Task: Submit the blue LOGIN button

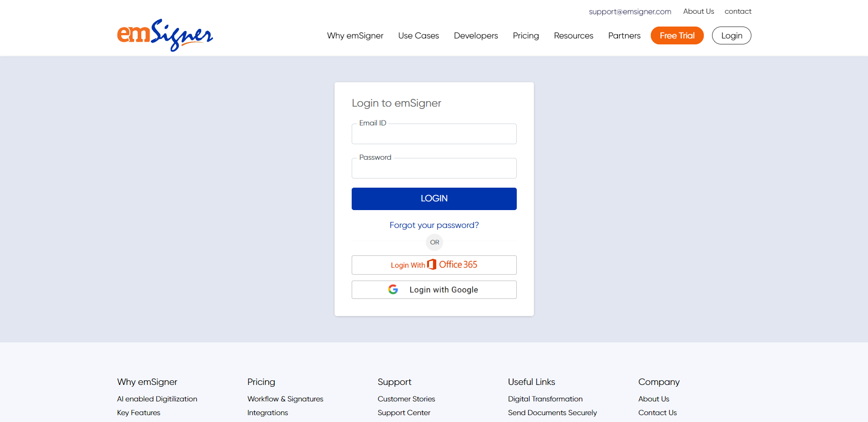Action: (x=434, y=199)
